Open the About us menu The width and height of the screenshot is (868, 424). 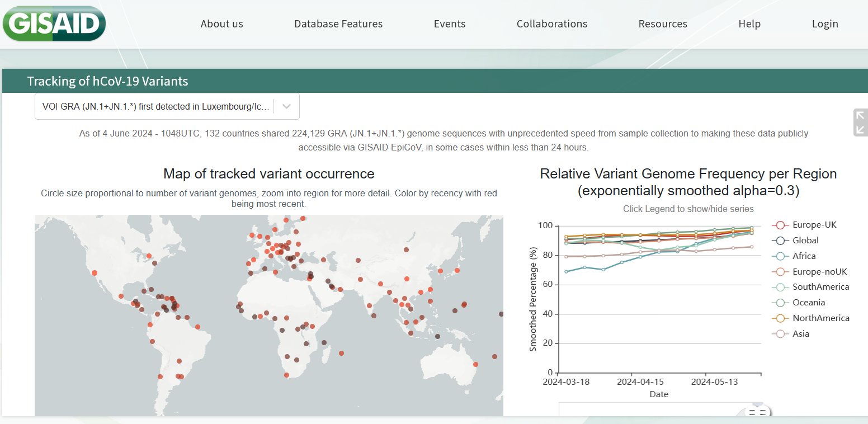click(221, 24)
